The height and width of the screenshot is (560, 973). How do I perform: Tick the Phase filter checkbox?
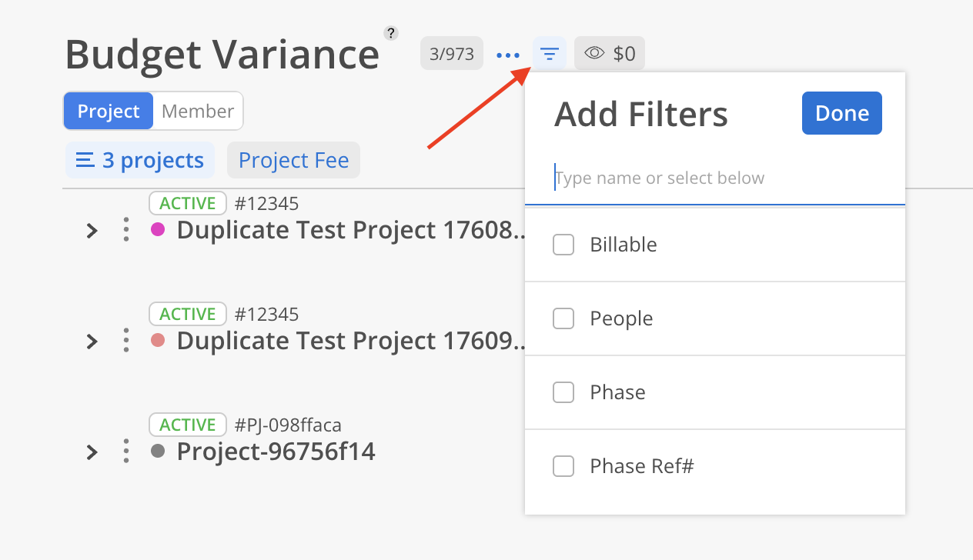point(563,392)
